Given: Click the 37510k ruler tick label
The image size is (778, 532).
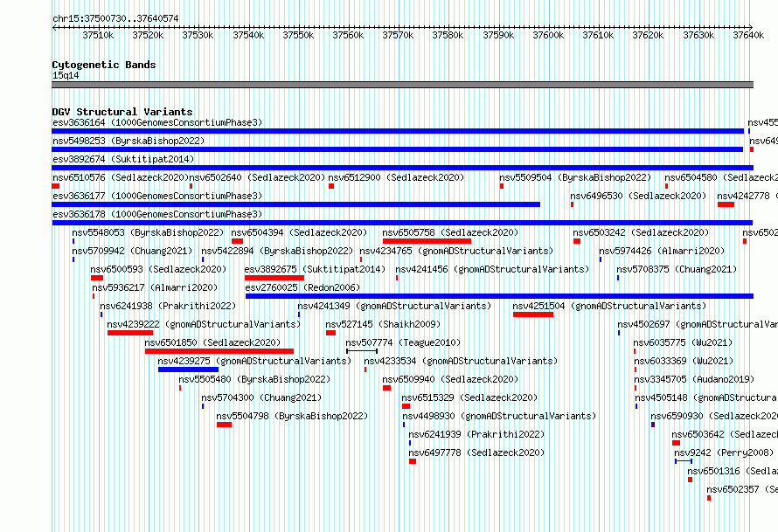Looking at the screenshot, I should pos(98,35).
